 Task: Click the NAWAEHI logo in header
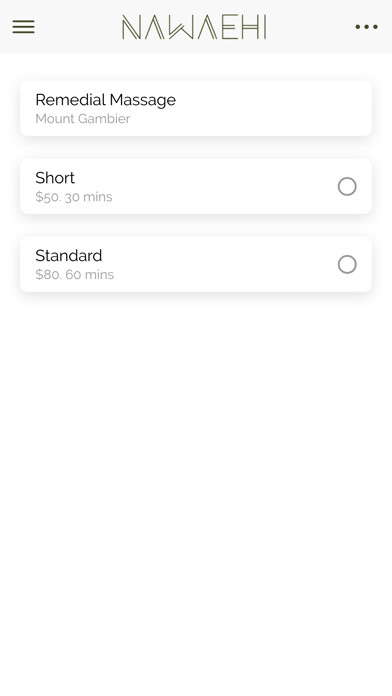194,27
